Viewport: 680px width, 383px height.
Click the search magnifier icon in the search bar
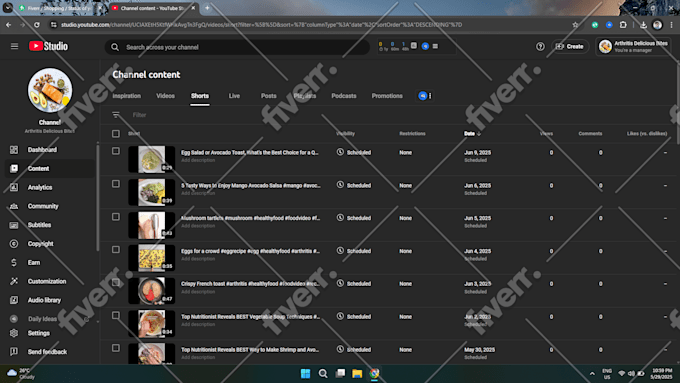pyautogui.click(x=115, y=47)
